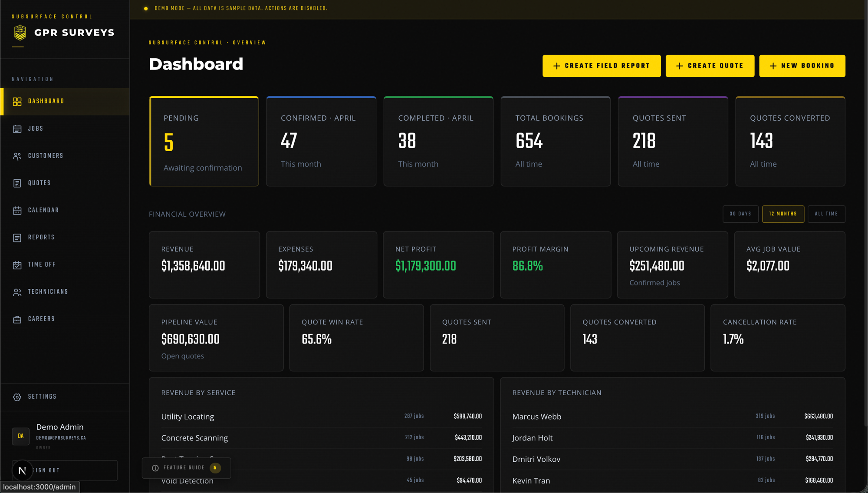This screenshot has height=493, width=868.
Task: Click the Demo Admin user name
Action: pyautogui.click(x=60, y=427)
